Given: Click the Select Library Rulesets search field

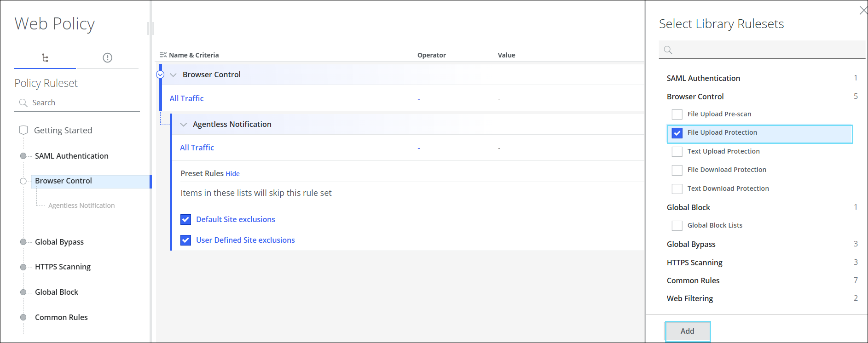Looking at the screenshot, I should click(x=766, y=50).
